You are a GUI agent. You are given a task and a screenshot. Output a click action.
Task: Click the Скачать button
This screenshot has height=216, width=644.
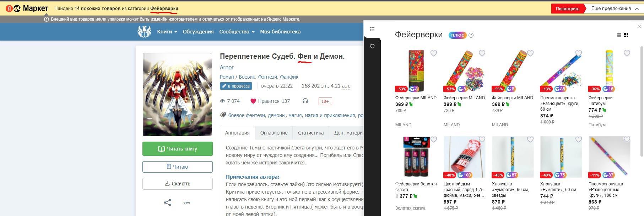pyautogui.click(x=178, y=184)
